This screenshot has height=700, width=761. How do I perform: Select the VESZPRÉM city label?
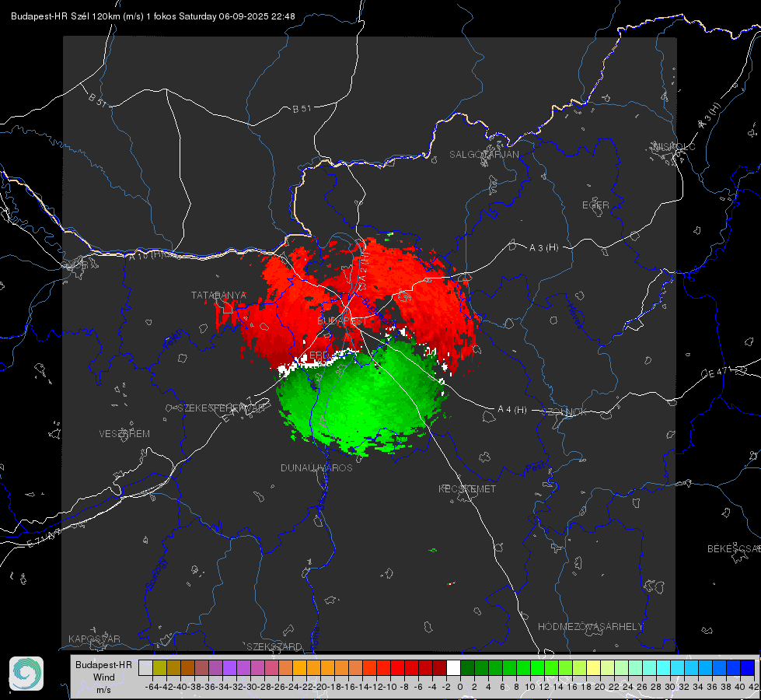pyautogui.click(x=124, y=433)
